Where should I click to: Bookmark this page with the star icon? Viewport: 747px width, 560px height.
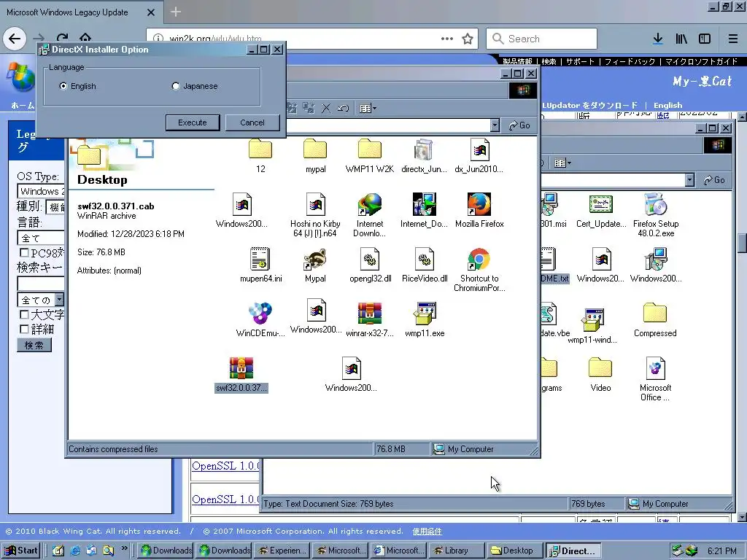(x=468, y=39)
